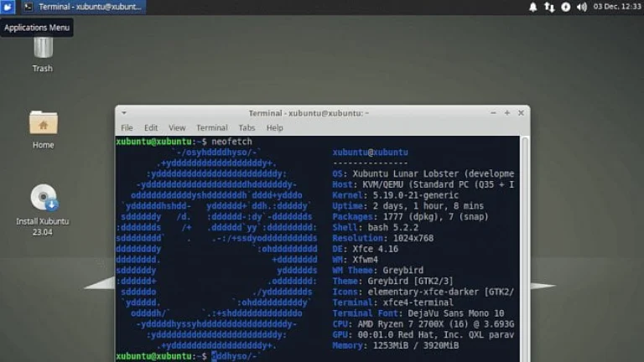Click the 'OS: Xubuntu Lunar Lobster' line
This screenshot has width=644, height=362.
click(x=423, y=173)
